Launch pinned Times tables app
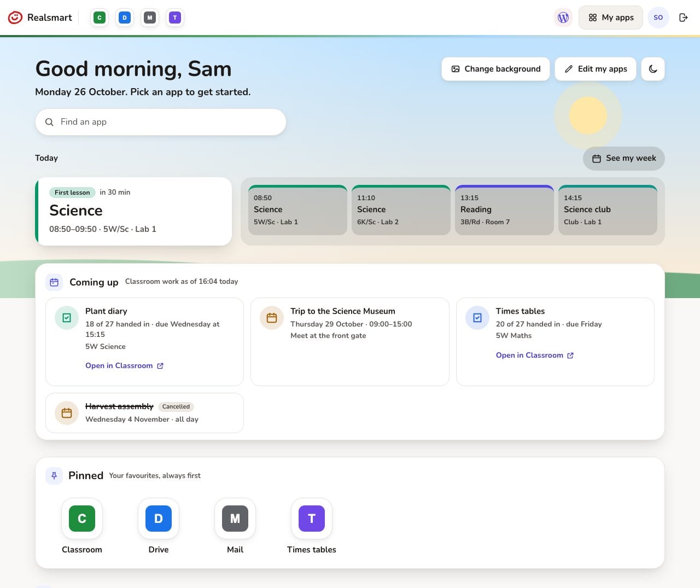This screenshot has height=588, width=700. (x=312, y=526)
